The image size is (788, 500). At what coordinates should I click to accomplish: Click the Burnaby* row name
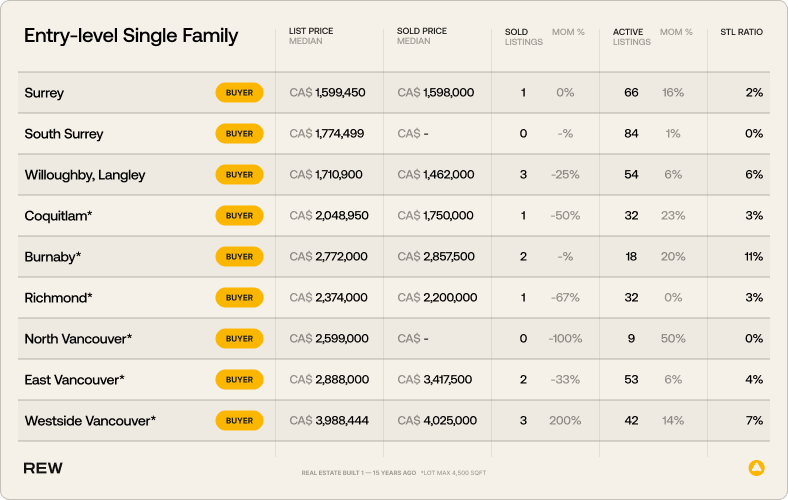pos(53,257)
